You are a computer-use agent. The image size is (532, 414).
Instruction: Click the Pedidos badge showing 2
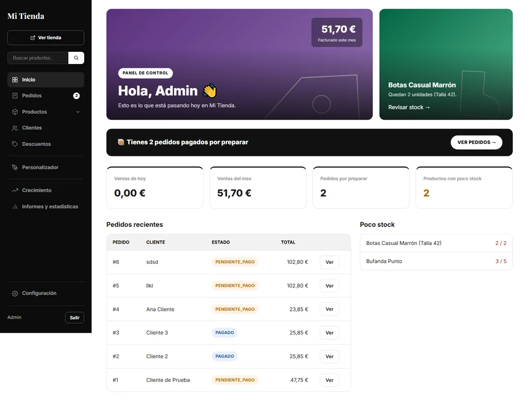(76, 96)
